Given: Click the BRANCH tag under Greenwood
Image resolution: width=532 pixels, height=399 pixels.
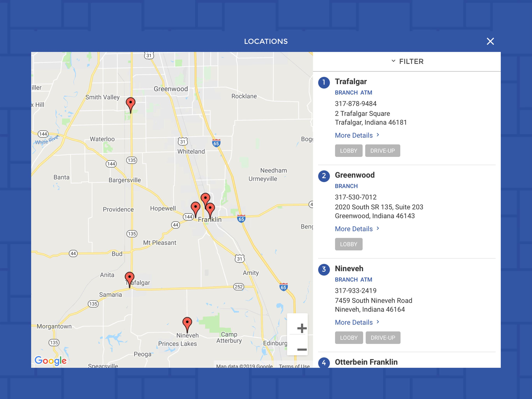Looking at the screenshot, I should (x=346, y=186).
